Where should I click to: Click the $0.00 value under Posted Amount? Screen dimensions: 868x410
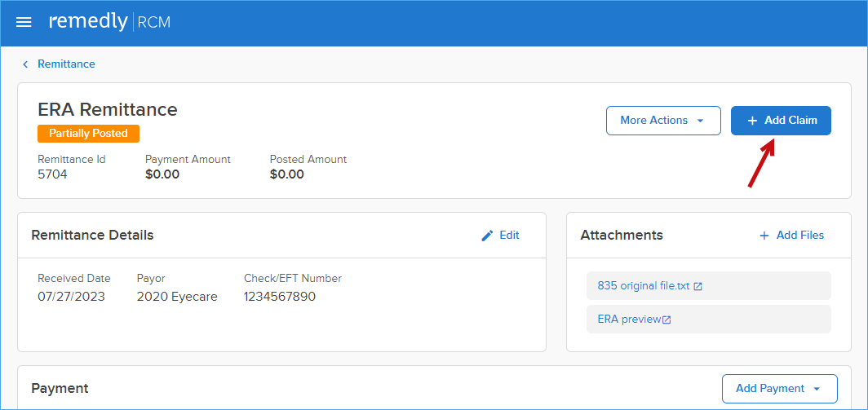click(287, 175)
